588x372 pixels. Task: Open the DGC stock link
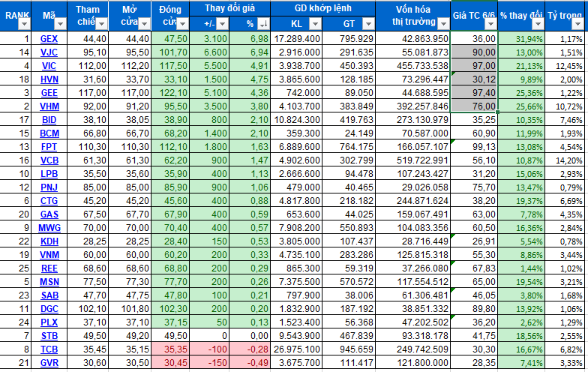[x=49, y=309]
